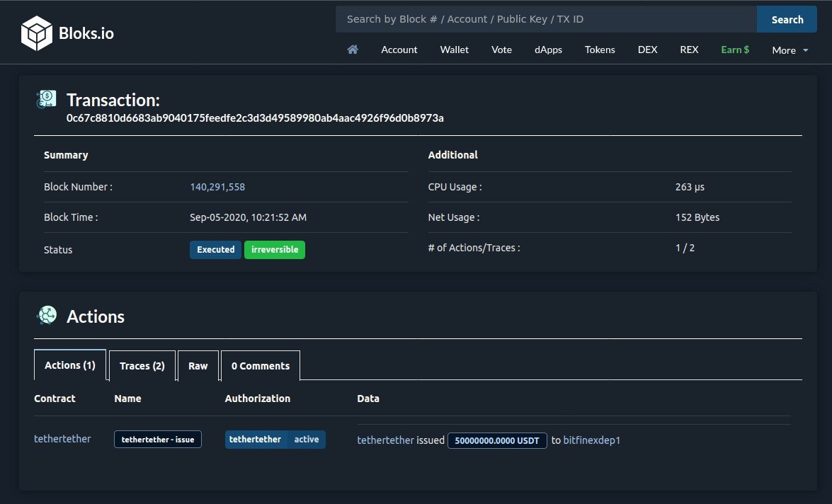
Task: Open the bitfinexdep1 account link
Action: click(x=592, y=440)
